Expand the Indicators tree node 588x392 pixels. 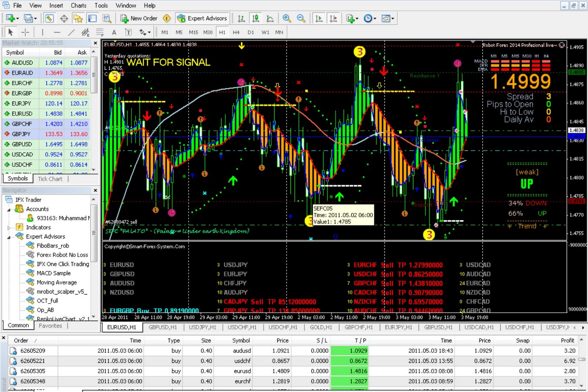[x=9, y=228]
